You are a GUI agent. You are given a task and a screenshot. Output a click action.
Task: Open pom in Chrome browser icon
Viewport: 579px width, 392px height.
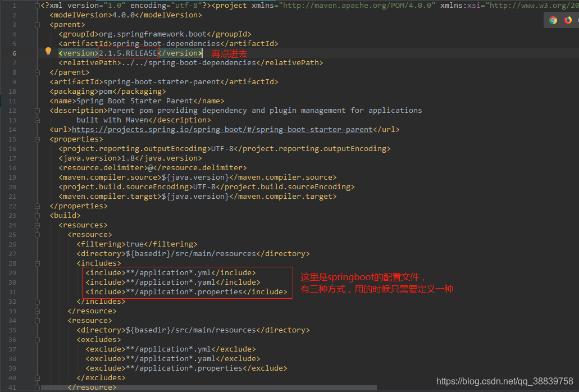(x=553, y=20)
